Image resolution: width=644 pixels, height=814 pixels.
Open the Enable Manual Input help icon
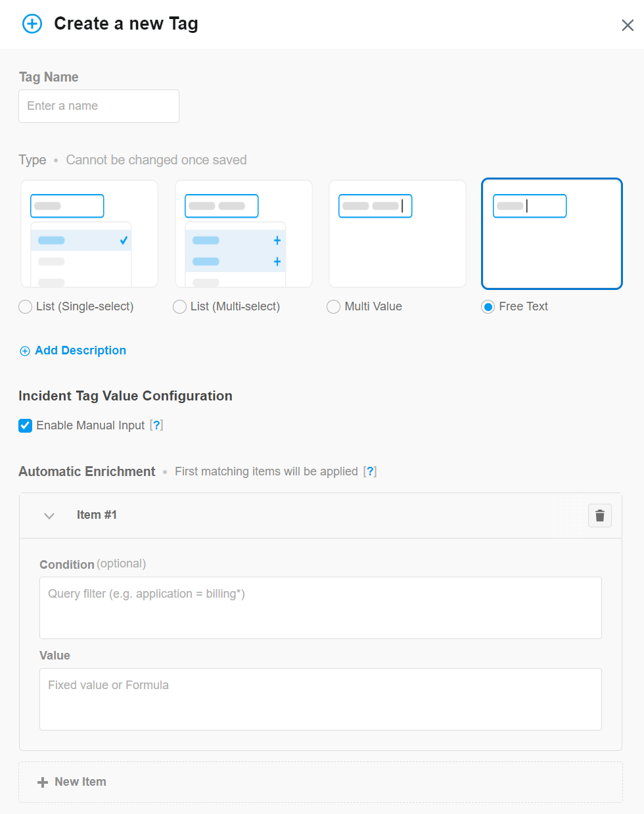tap(156, 425)
